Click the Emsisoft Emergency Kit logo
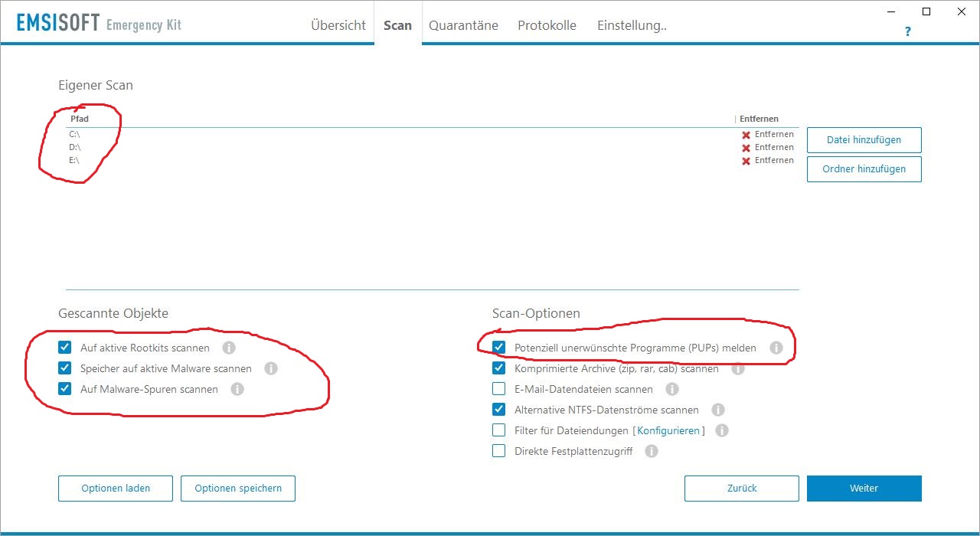 tap(100, 23)
